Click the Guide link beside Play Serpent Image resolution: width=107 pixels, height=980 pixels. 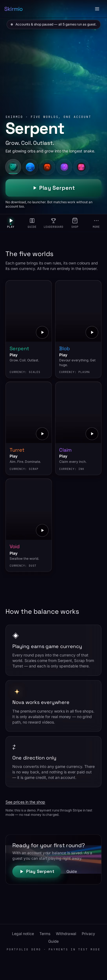[72, 871]
